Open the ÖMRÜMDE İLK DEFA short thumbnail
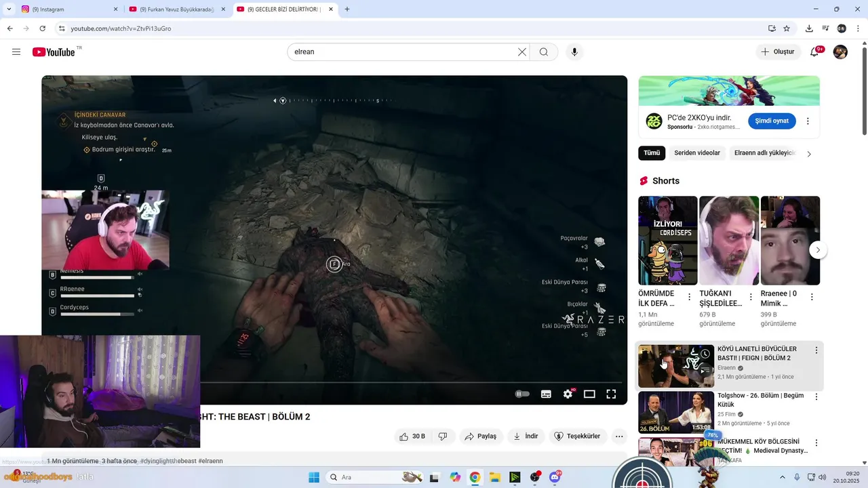 click(x=668, y=241)
